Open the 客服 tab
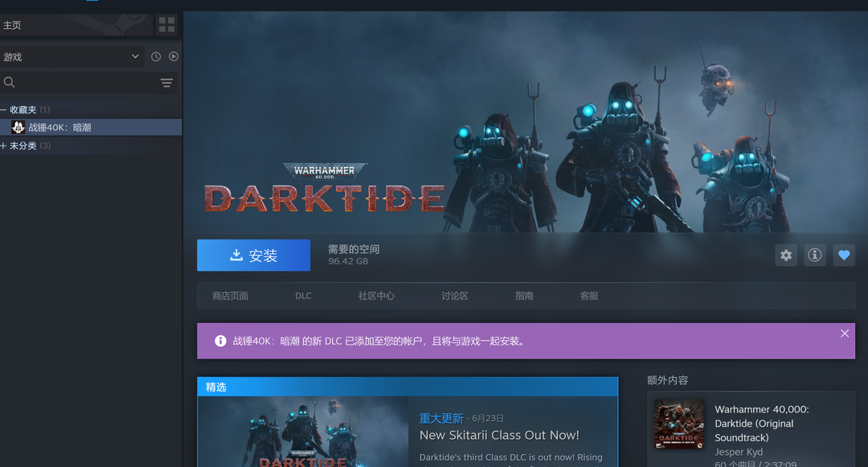The height and width of the screenshot is (467, 868). pyautogui.click(x=589, y=296)
